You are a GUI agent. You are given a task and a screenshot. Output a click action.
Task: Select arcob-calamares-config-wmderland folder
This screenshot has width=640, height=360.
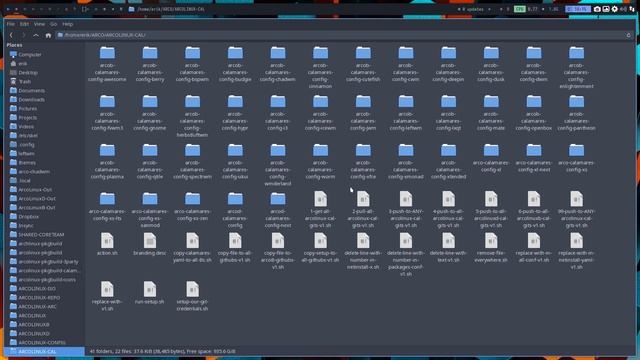coord(278,164)
